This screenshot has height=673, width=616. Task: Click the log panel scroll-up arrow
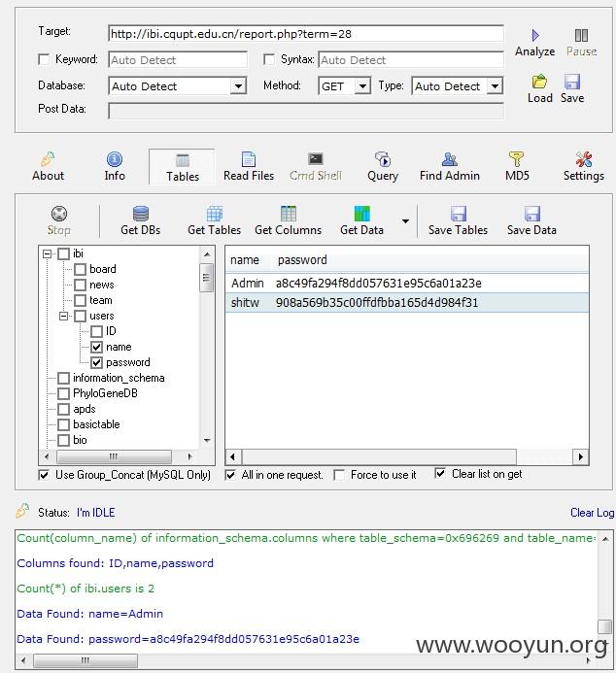tap(605, 539)
